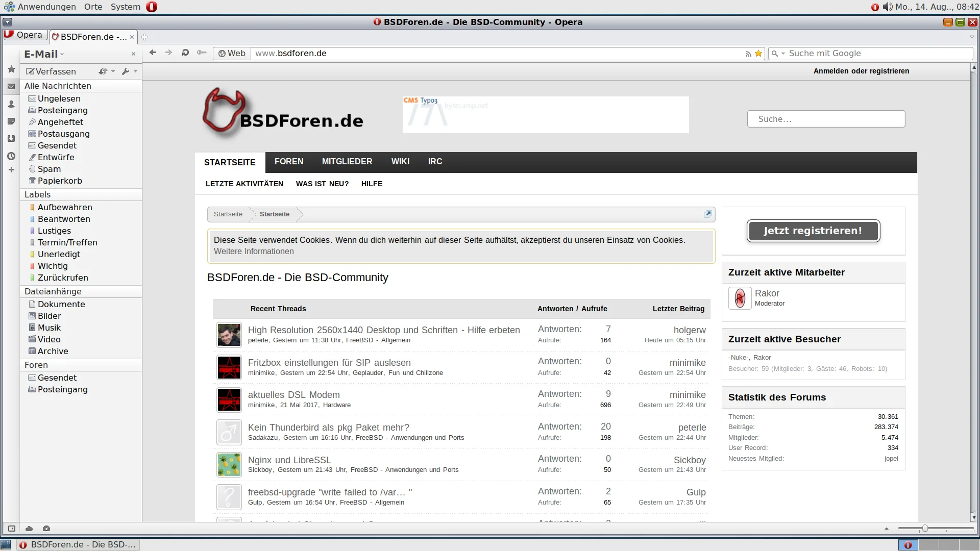Open the search engine dropdown next to magnifier
The width and height of the screenshot is (980, 551).
[x=783, y=54]
